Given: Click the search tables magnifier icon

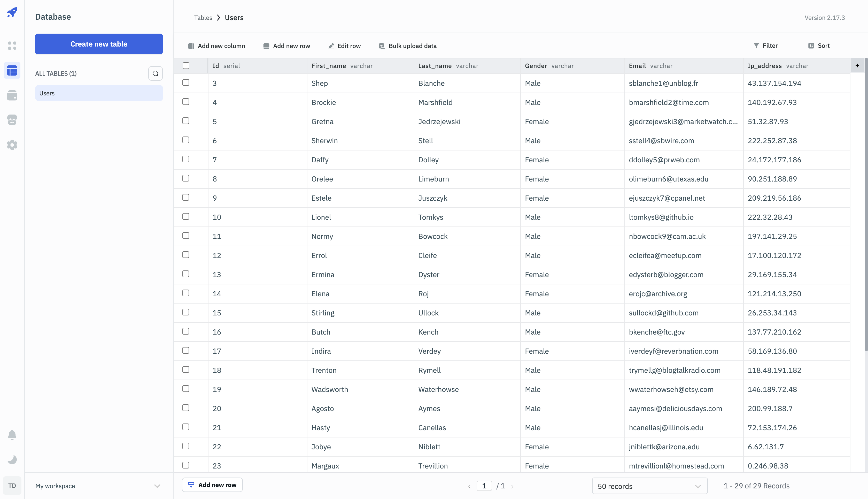Looking at the screenshot, I should pyautogui.click(x=156, y=73).
